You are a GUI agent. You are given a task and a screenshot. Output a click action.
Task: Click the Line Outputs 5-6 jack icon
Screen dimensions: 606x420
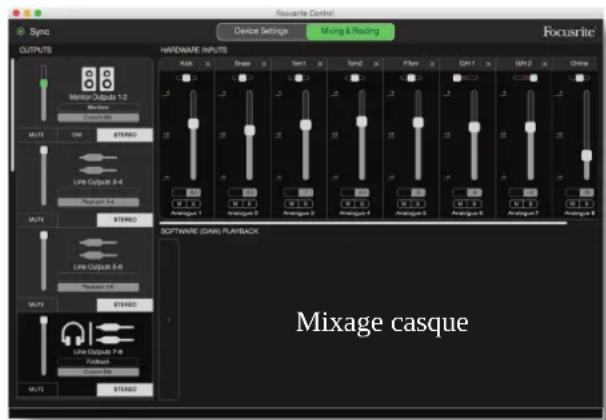point(98,249)
